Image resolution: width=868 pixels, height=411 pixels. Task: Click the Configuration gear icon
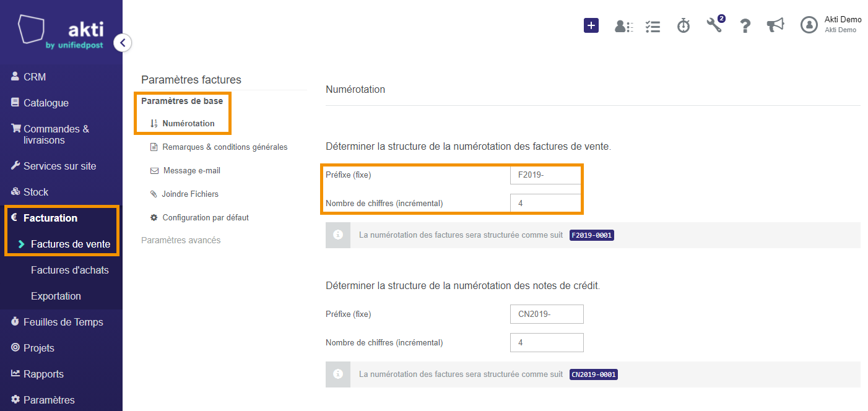point(154,217)
